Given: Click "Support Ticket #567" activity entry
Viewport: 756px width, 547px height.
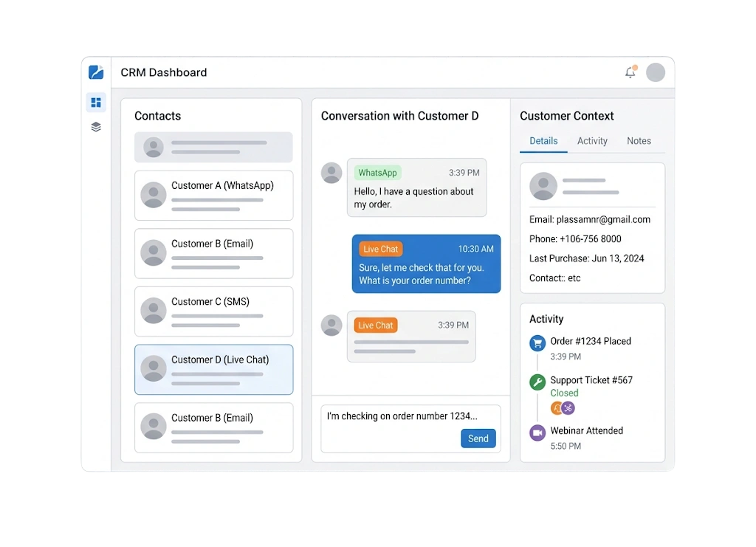Looking at the screenshot, I should (x=591, y=379).
